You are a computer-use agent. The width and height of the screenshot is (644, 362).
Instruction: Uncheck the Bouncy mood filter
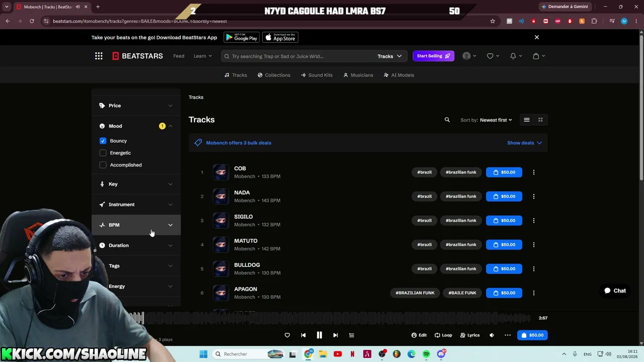pos(103,141)
